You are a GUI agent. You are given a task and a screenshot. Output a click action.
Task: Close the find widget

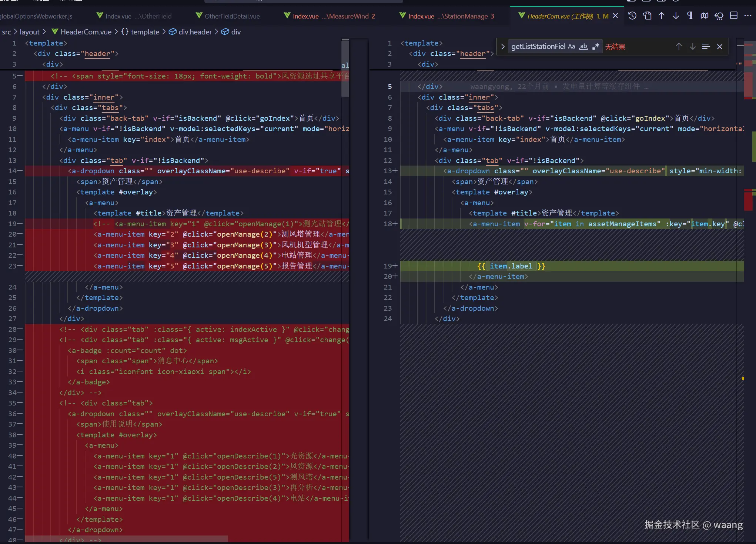click(x=719, y=47)
